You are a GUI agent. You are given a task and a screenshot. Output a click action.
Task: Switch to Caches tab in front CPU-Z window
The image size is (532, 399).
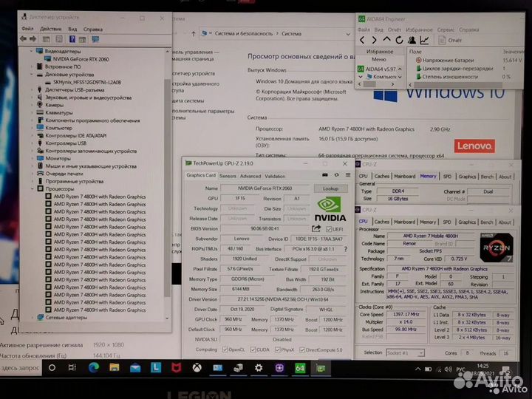tap(382, 222)
